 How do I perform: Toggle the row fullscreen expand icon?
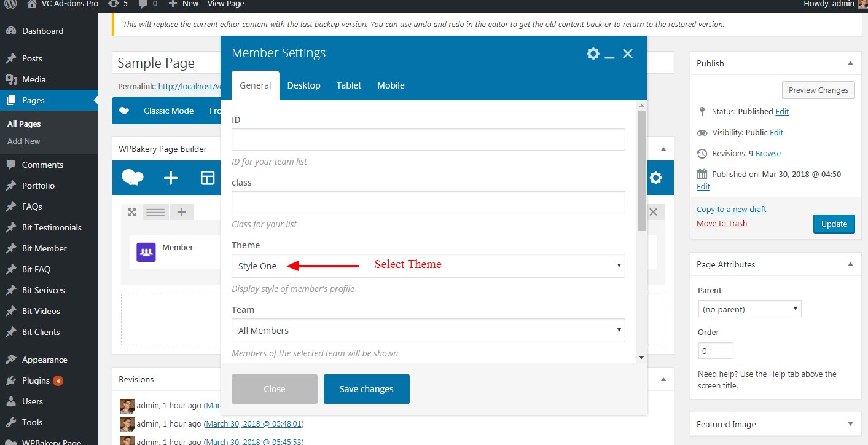[131, 212]
